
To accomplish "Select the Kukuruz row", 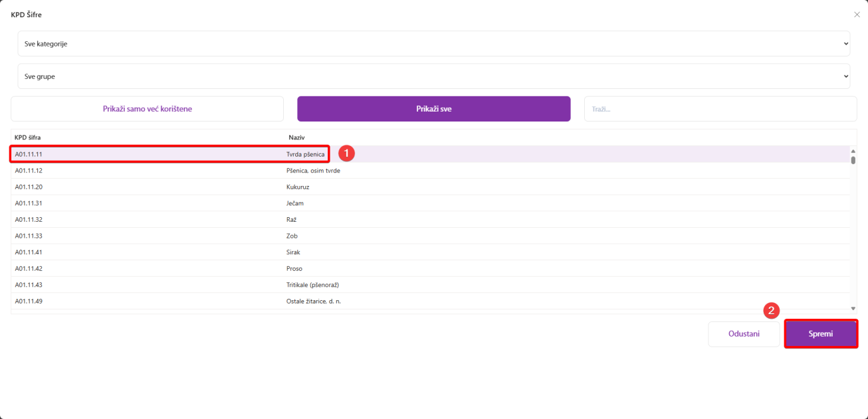I will point(298,187).
